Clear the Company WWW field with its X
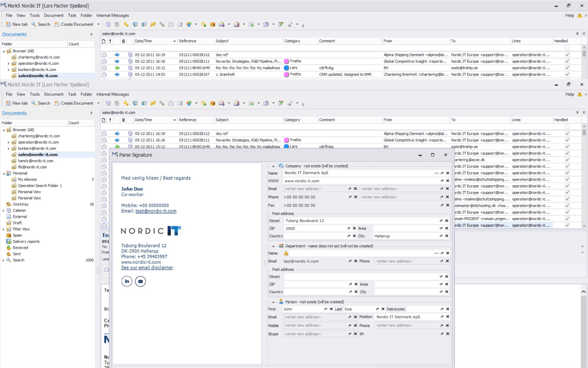Screen dimensions: 588x368 447,181
